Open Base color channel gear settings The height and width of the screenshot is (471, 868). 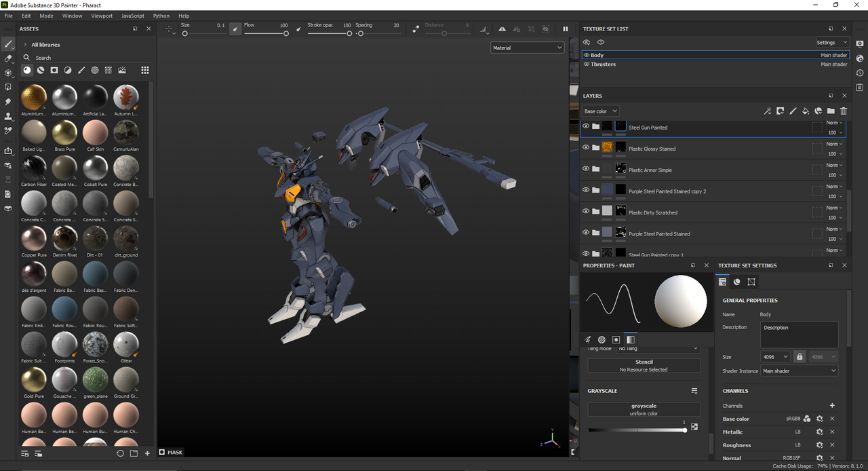819,419
